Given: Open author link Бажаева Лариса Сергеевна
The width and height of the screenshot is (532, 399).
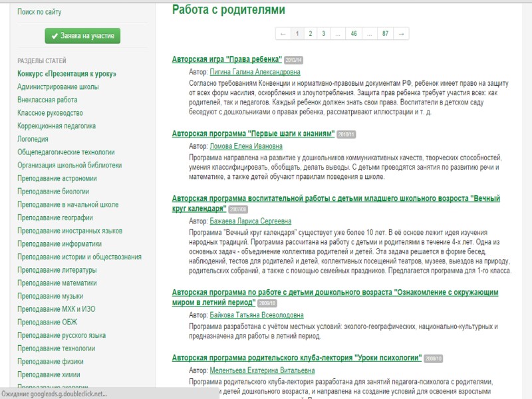Looking at the screenshot, I should [x=251, y=221].
